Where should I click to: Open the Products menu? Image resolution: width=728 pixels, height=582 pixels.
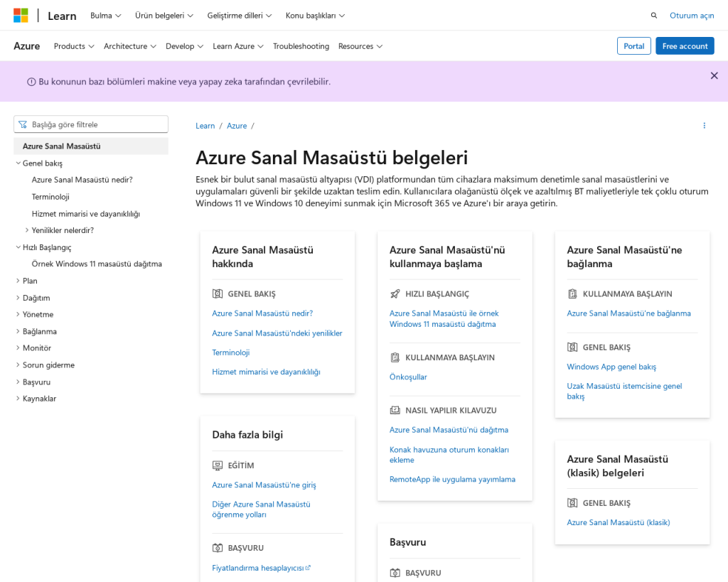[74, 46]
